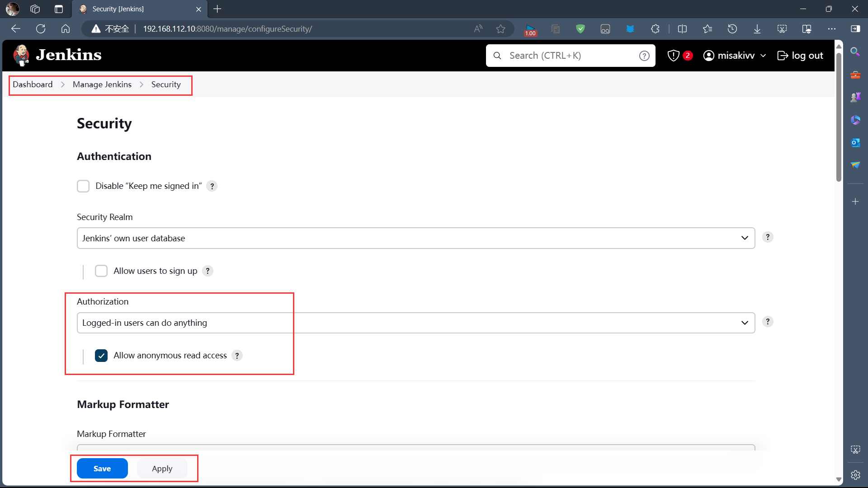
Task: Open the security warnings notification badge
Action: coord(679,55)
